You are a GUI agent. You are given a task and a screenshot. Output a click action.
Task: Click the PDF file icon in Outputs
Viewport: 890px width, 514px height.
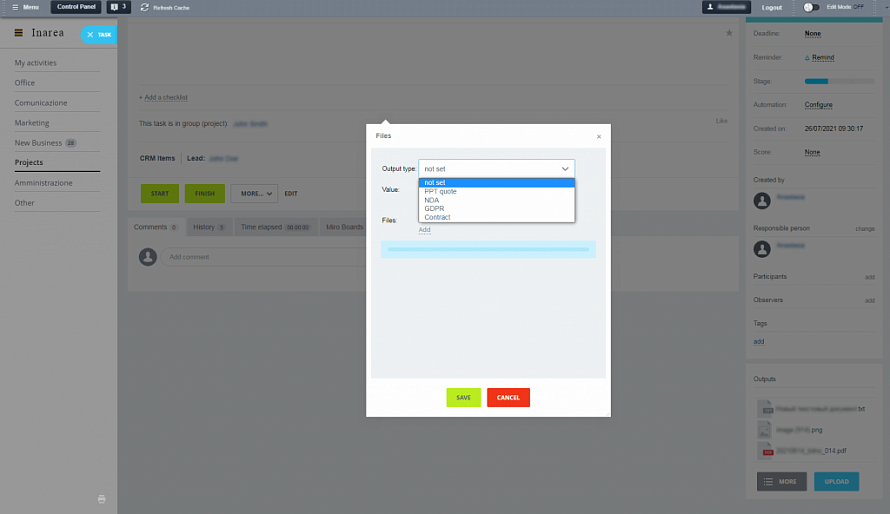[x=767, y=451]
